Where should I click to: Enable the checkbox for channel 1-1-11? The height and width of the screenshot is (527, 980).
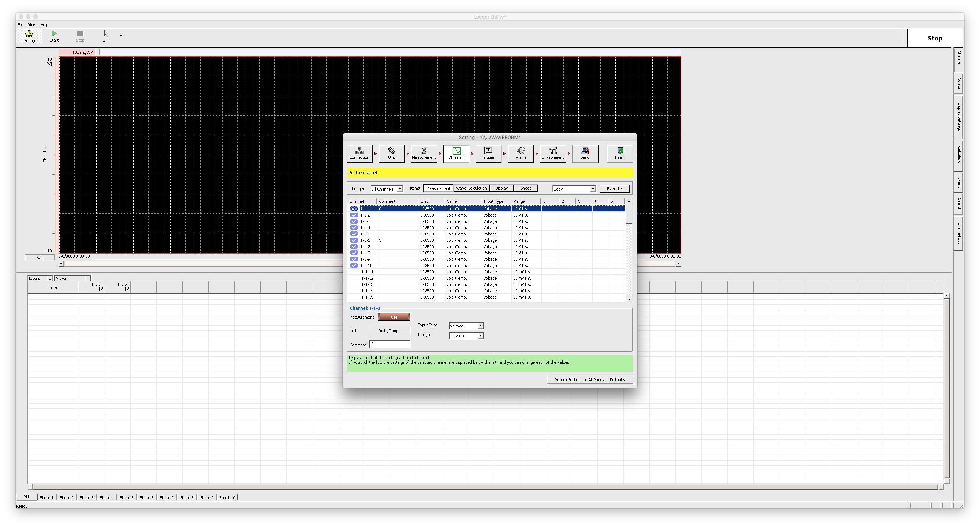click(x=354, y=272)
